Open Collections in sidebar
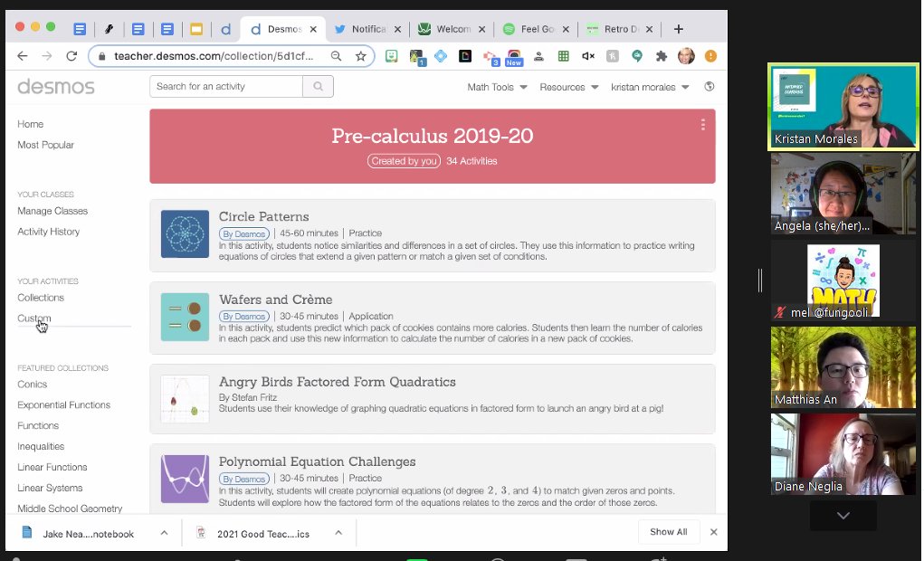Viewport: 924px width, 561px height. (41, 298)
